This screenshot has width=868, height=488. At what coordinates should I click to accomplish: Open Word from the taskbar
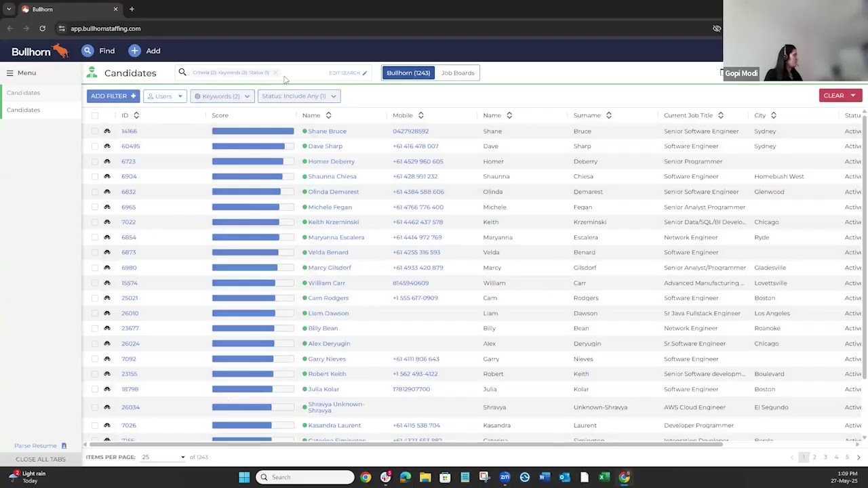pyautogui.click(x=544, y=477)
